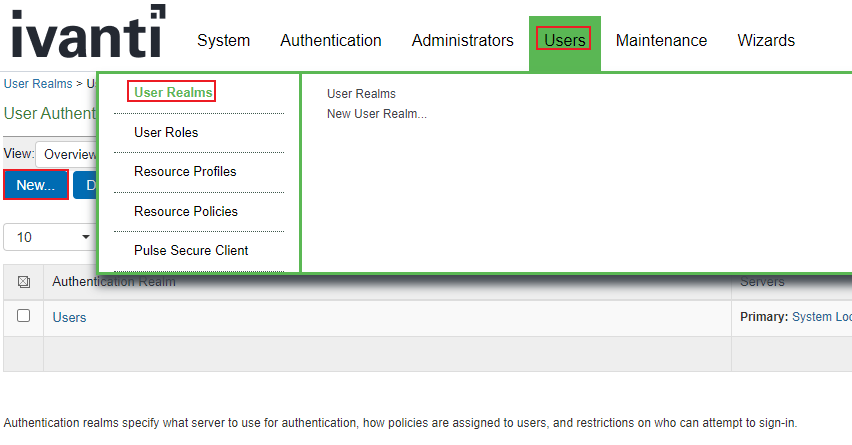
Task: Choose Resource Profiles from the Users menu
Action: [185, 171]
